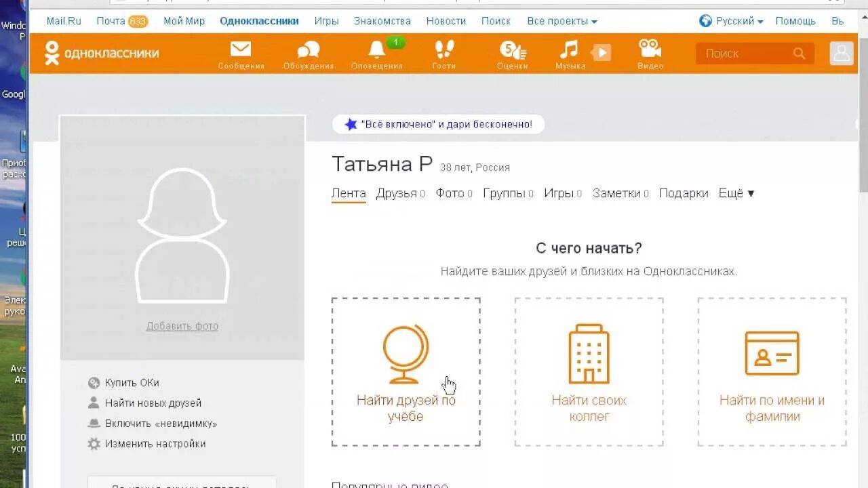Image resolution: width=868 pixels, height=488 pixels.
Task: Click the Включить «невидимку» hat icon
Action: coord(94,424)
